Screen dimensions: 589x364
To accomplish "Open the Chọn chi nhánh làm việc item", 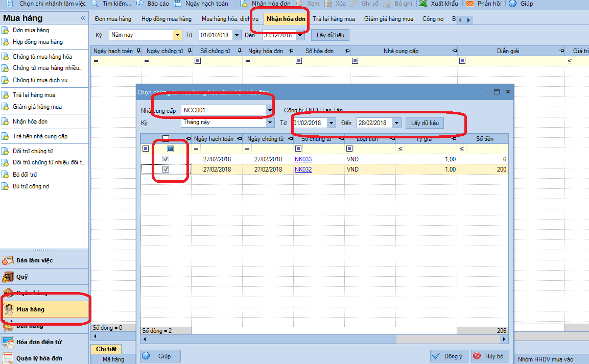I will [x=46, y=4].
